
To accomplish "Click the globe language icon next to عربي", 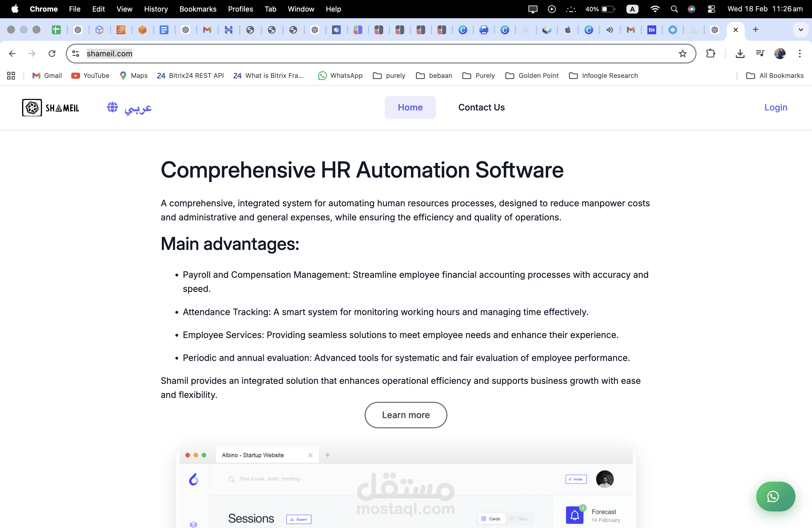I will point(112,107).
